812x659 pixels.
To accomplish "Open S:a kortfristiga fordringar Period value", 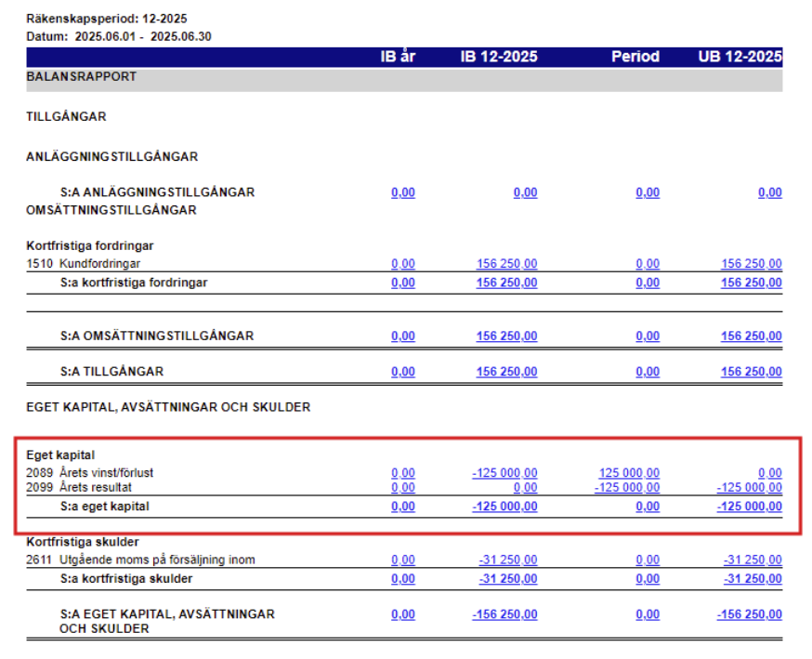I will point(648,283).
